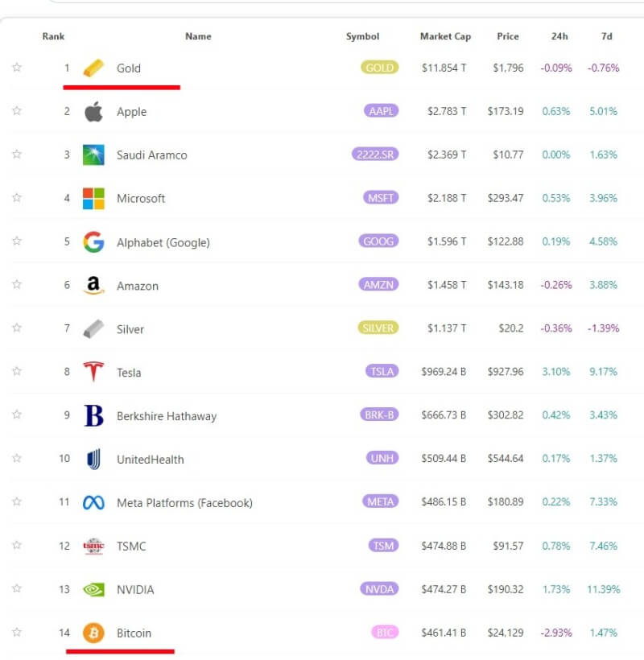
Task: Click the AAPL symbol badge
Action: tap(381, 111)
